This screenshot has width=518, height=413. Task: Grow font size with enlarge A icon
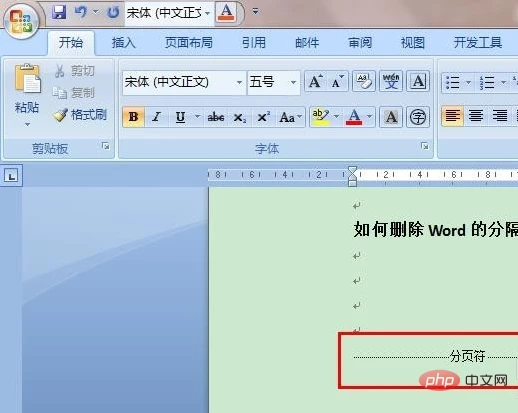315,81
